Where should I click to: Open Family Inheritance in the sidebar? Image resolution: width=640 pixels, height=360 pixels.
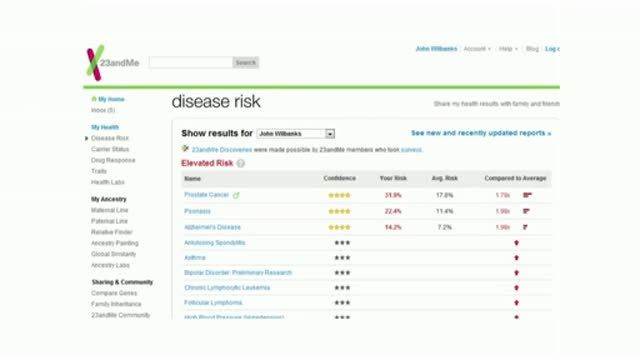(x=116, y=304)
